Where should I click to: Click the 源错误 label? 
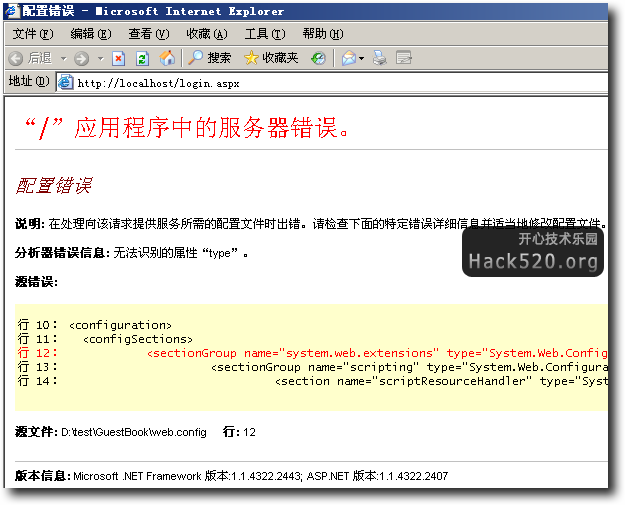(x=36, y=282)
